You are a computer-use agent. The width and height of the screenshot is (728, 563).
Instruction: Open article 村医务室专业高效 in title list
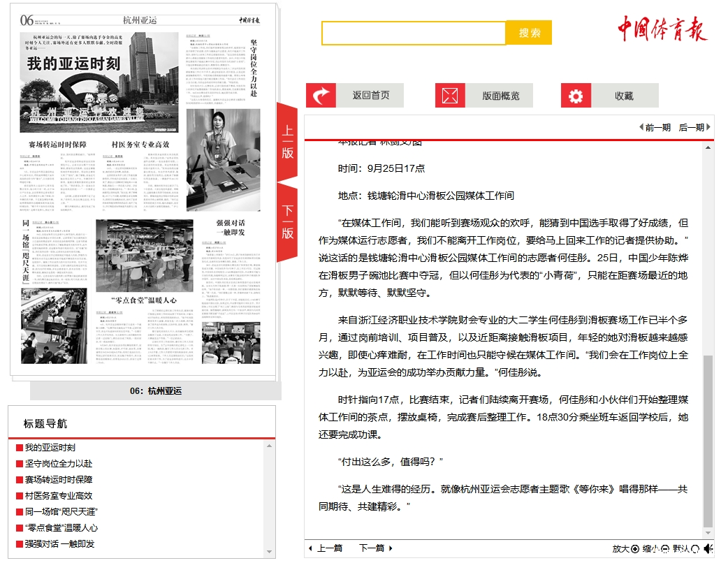click(x=59, y=496)
